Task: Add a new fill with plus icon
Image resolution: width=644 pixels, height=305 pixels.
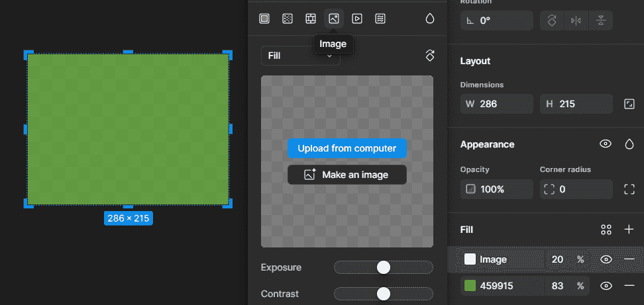Action: (629, 230)
